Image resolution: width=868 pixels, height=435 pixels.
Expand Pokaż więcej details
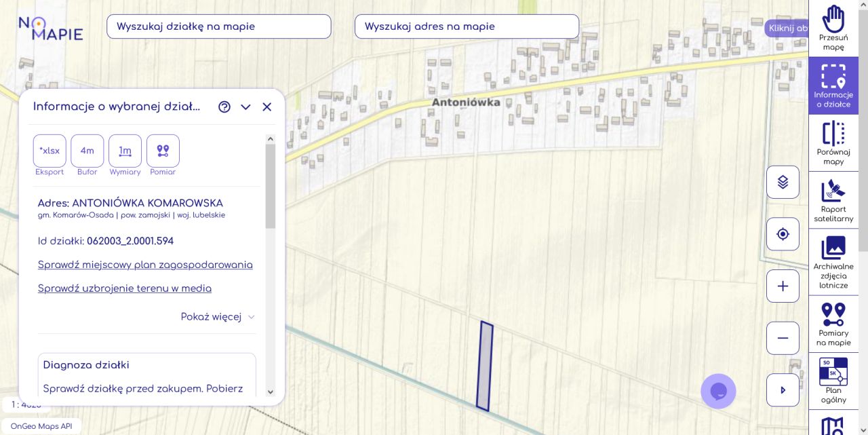pyautogui.click(x=218, y=317)
